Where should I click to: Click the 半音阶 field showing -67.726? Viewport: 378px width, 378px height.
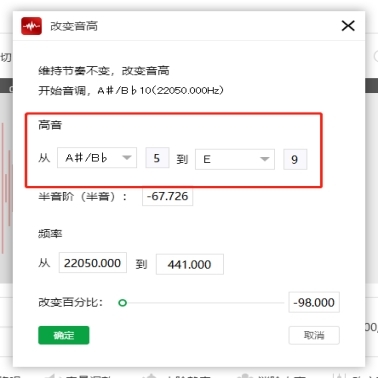coord(168,196)
